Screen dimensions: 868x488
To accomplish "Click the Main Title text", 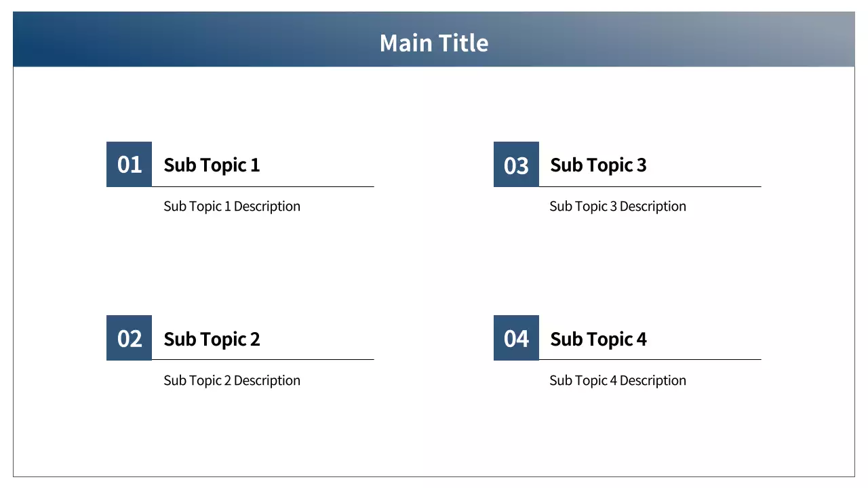I will (434, 43).
